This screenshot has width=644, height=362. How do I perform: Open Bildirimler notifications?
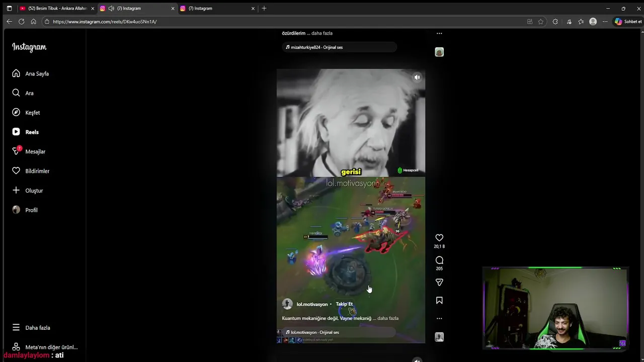pos(31,171)
